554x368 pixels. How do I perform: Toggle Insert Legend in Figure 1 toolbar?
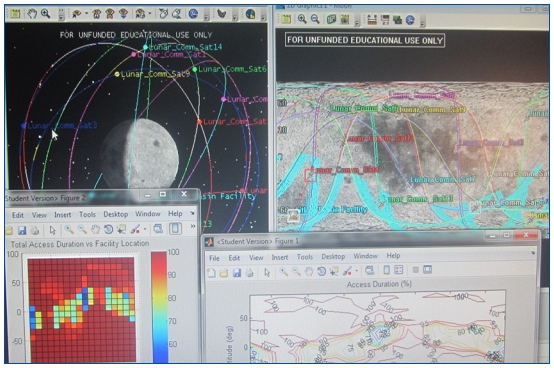coord(399,270)
